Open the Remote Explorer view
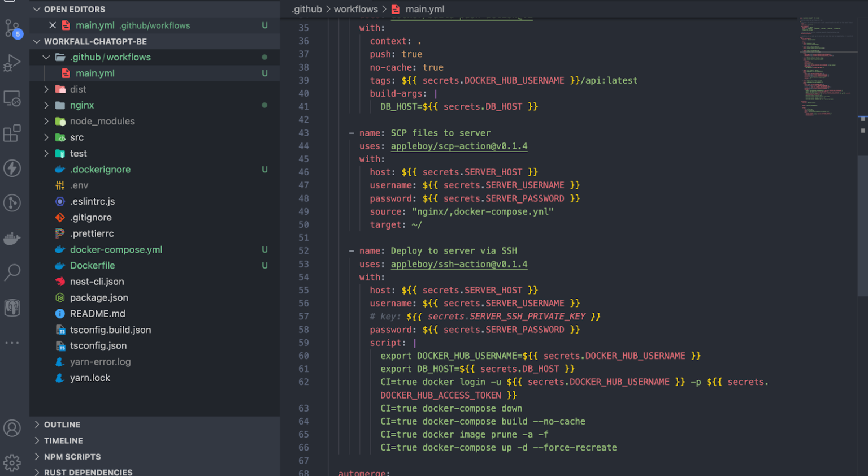The width and height of the screenshot is (868, 476). click(12, 98)
